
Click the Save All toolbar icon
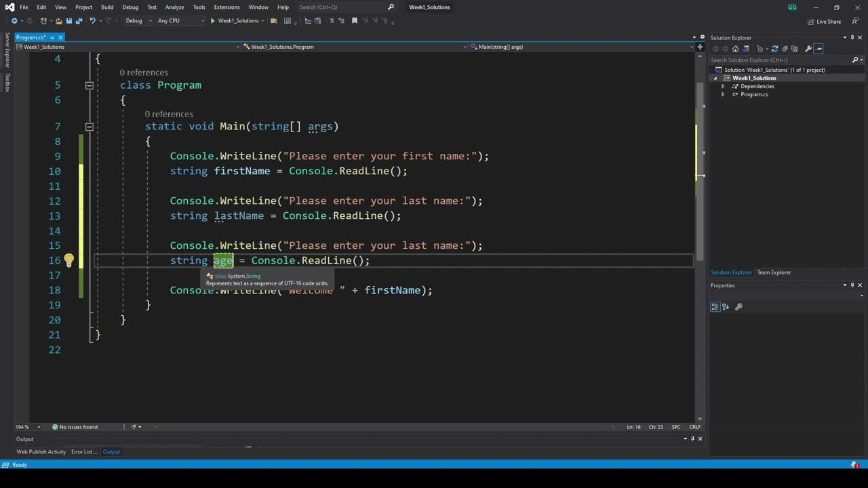(x=79, y=21)
